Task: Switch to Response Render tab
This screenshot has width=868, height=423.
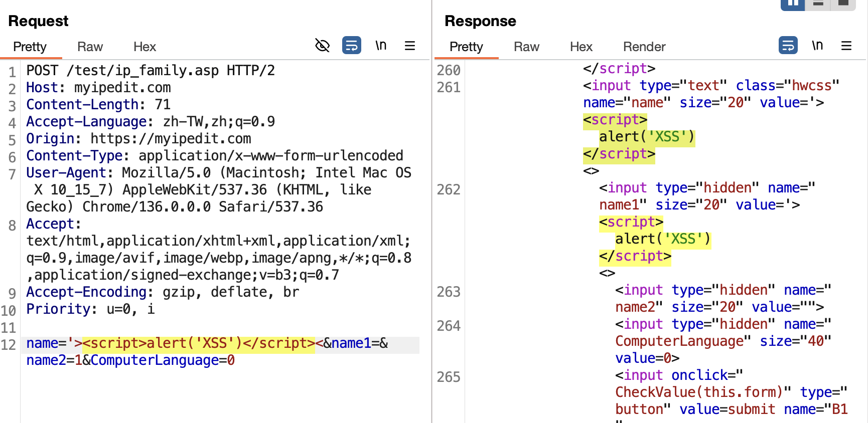Action: click(644, 47)
